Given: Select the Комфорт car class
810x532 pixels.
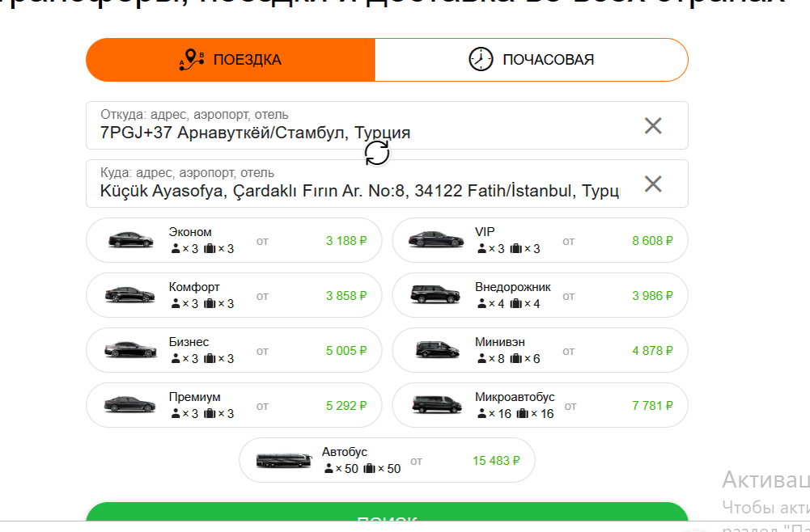Looking at the screenshot, I should tap(234, 295).
